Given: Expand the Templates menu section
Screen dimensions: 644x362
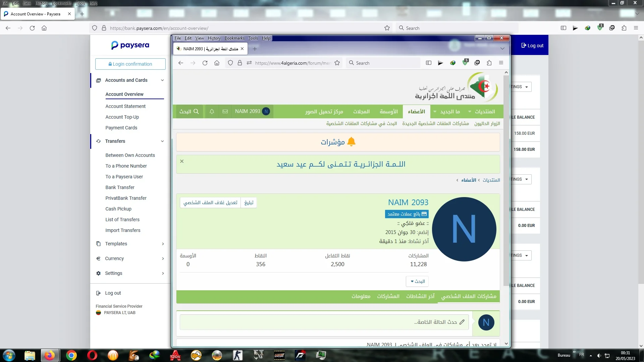Looking at the screenshot, I should click(163, 244).
